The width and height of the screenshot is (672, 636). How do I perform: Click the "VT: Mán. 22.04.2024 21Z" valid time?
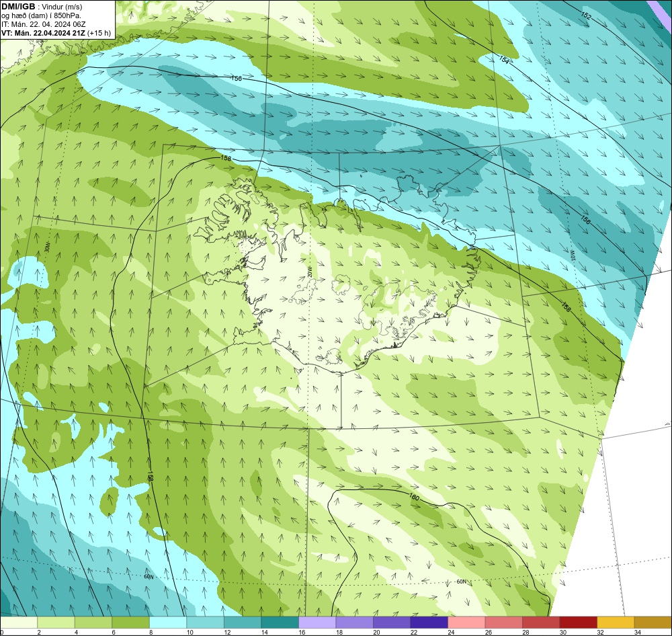coord(43,33)
